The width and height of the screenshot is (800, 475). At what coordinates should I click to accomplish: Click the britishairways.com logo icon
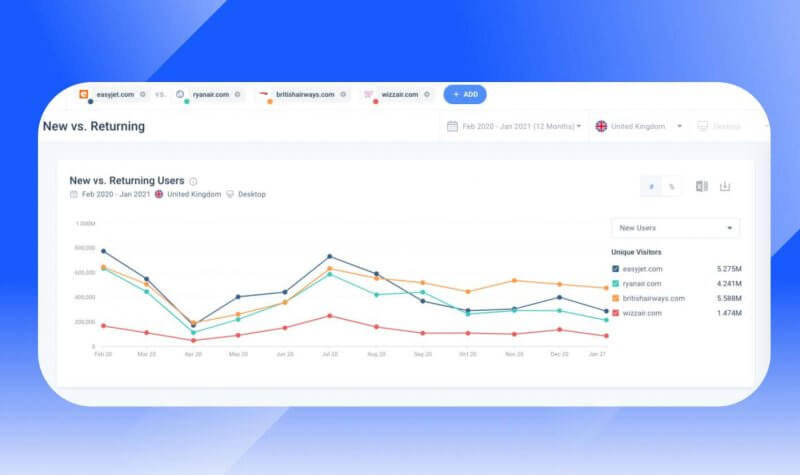(x=264, y=94)
